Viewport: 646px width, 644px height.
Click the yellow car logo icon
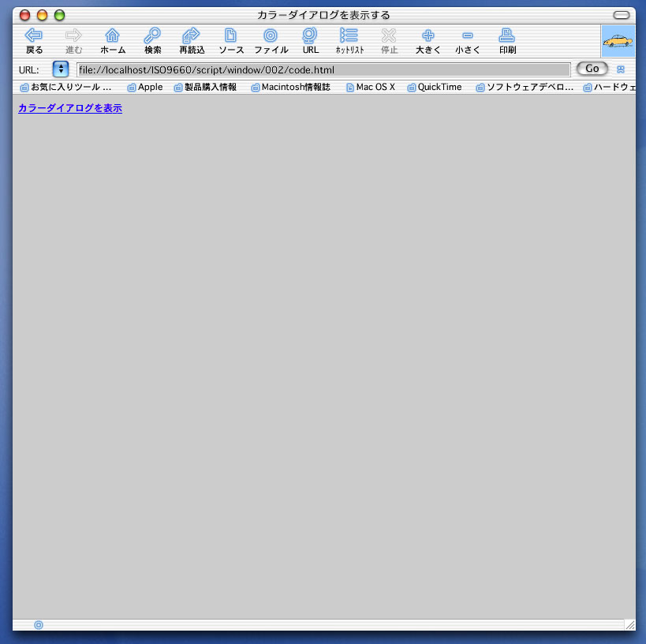pyautogui.click(x=618, y=41)
